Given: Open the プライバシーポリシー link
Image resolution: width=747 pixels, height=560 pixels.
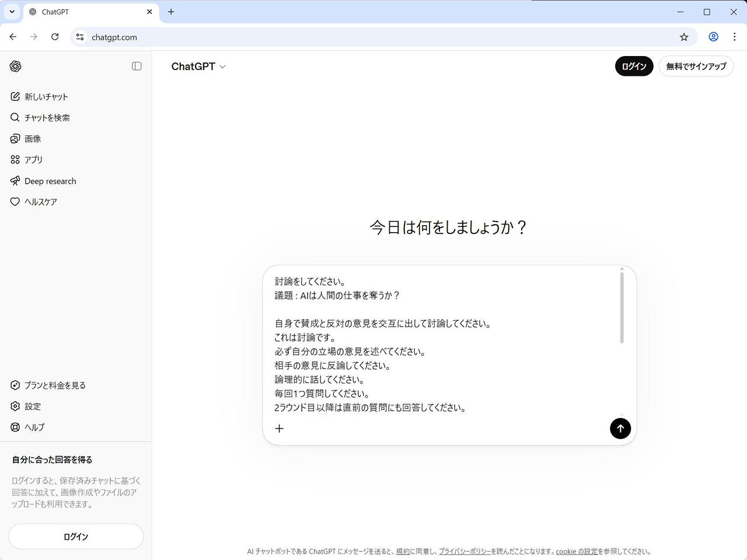Looking at the screenshot, I should 465,551.
